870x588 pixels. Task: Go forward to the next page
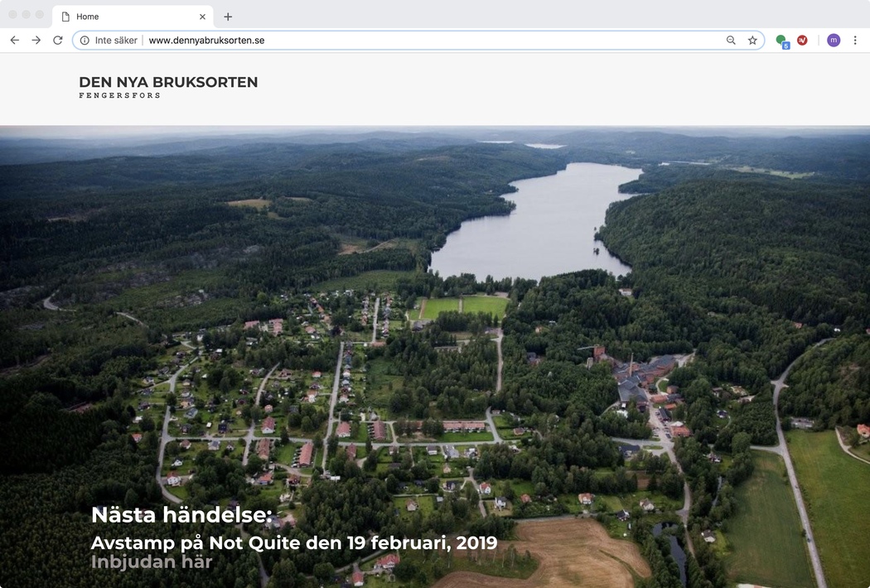click(36, 40)
